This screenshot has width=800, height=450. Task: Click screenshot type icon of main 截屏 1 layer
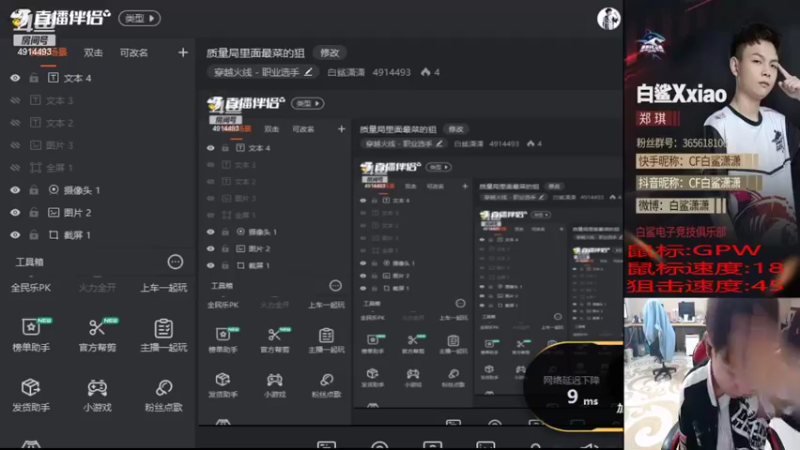click(x=53, y=235)
